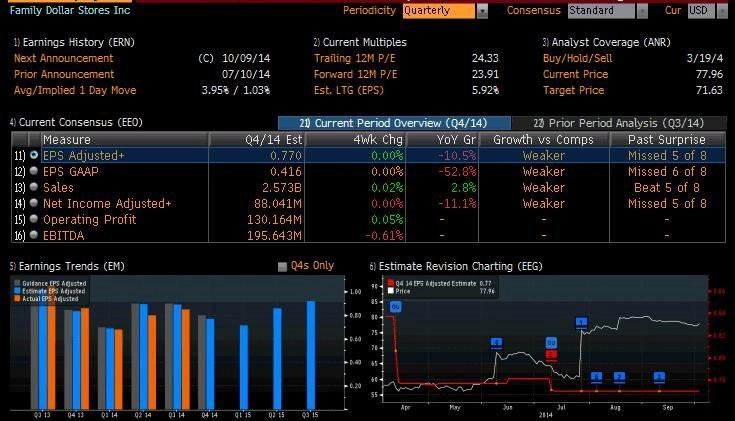Image resolution: width=735 pixels, height=421 pixels.
Task: Open Current Consensus (EEO)
Action: pyautogui.click(x=76, y=122)
